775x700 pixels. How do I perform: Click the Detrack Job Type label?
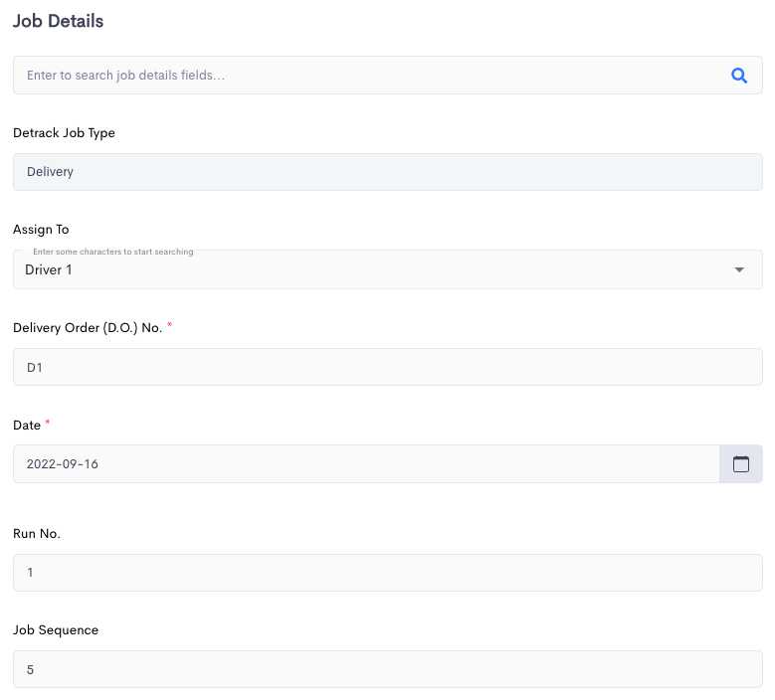64,133
